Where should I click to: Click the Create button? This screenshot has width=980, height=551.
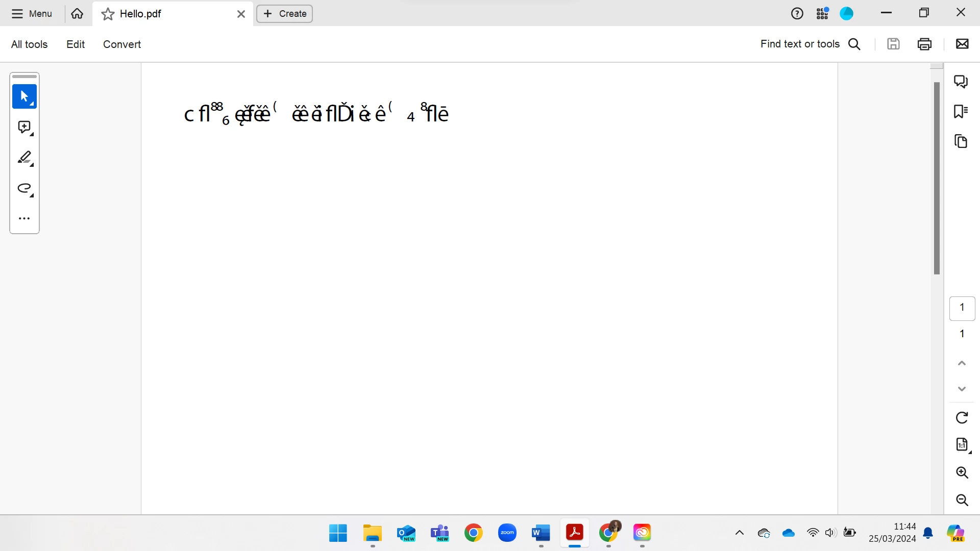click(x=284, y=14)
